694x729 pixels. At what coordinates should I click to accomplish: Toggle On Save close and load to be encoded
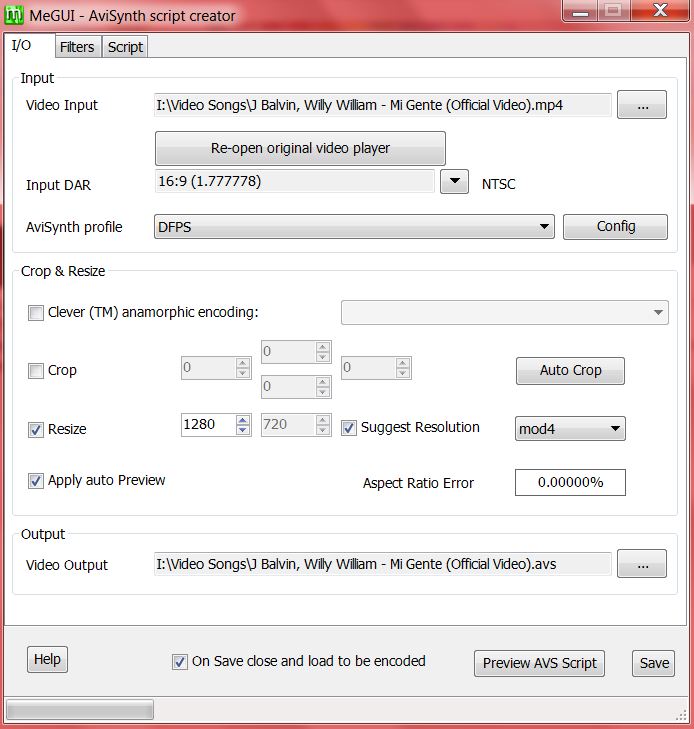click(180, 662)
